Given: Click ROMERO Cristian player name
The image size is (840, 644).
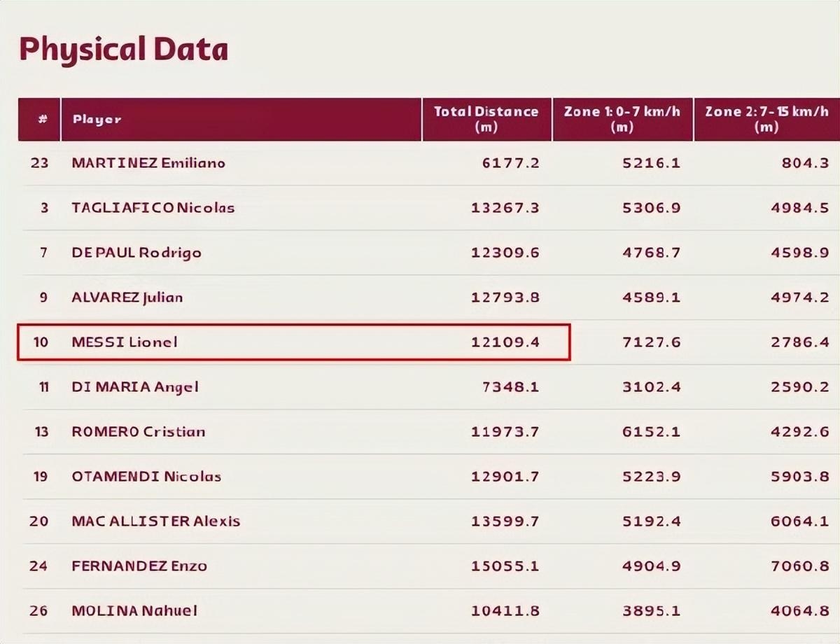Looking at the screenshot, I should [x=139, y=432].
